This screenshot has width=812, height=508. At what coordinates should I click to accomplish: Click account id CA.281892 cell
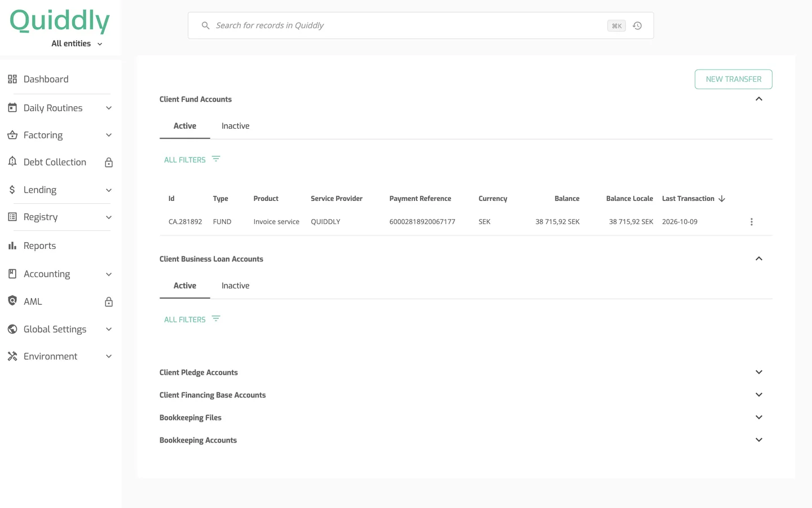point(185,222)
